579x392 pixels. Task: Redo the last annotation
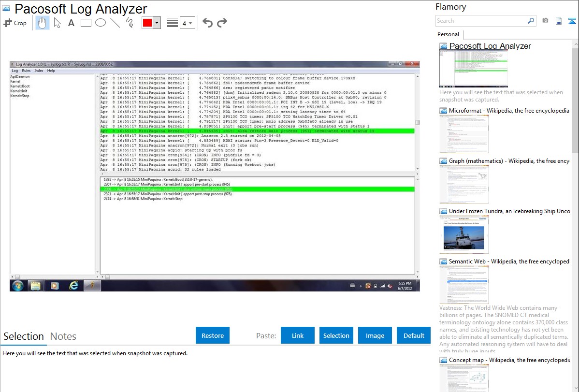[222, 23]
